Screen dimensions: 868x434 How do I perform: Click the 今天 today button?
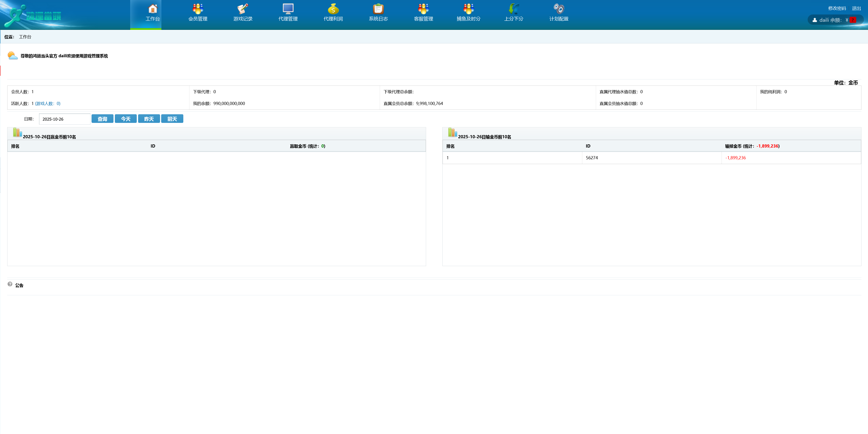click(126, 119)
